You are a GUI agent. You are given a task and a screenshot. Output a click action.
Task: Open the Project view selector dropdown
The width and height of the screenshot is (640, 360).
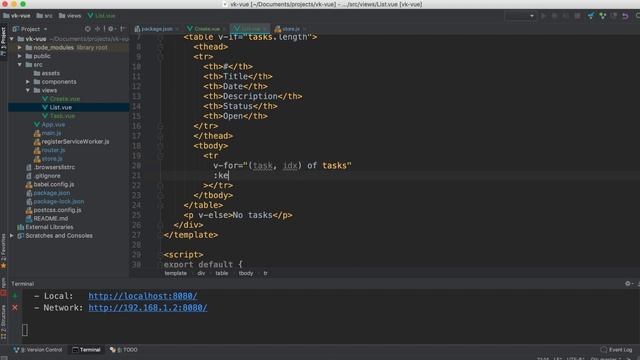coord(30,29)
